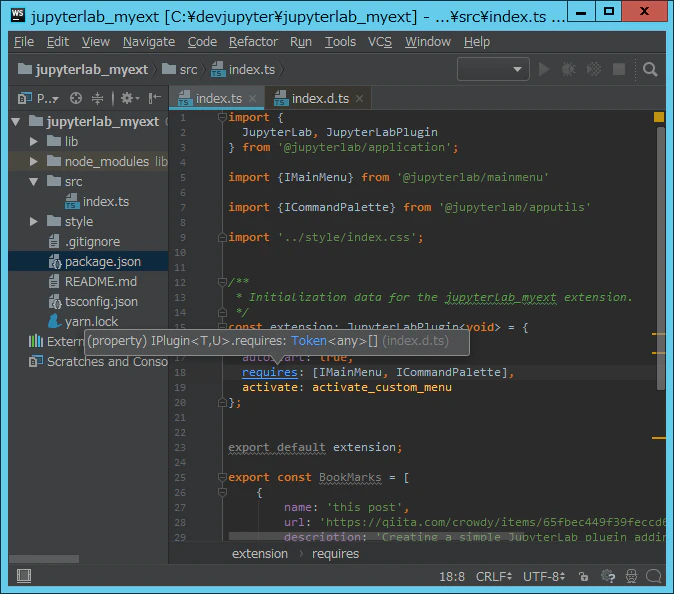The width and height of the screenshot is (674, 594).
Task: Toggle tool window buttons icon in status bar corner
Action: click(x=24, y=576)
